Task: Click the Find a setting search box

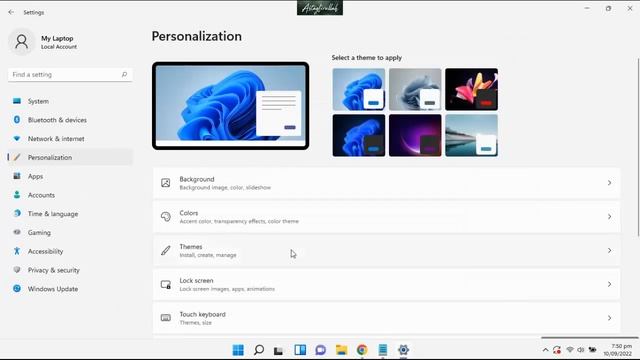Action: 70,75
